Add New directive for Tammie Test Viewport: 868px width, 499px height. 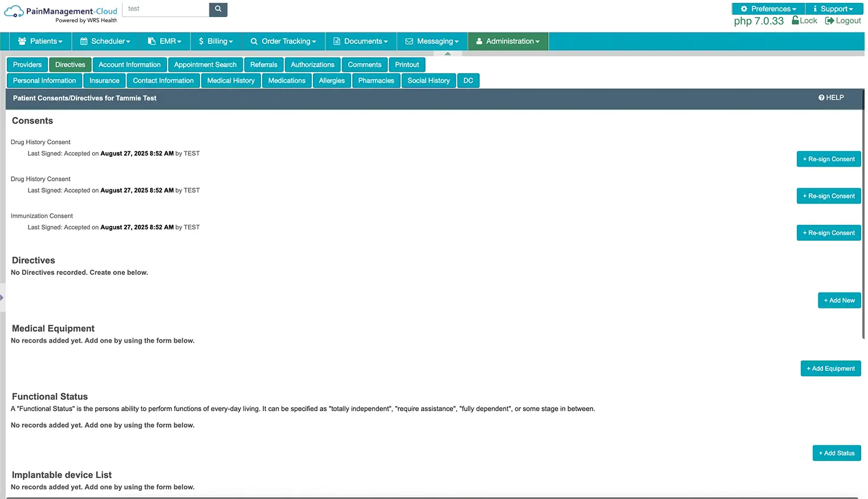(839, 300)
